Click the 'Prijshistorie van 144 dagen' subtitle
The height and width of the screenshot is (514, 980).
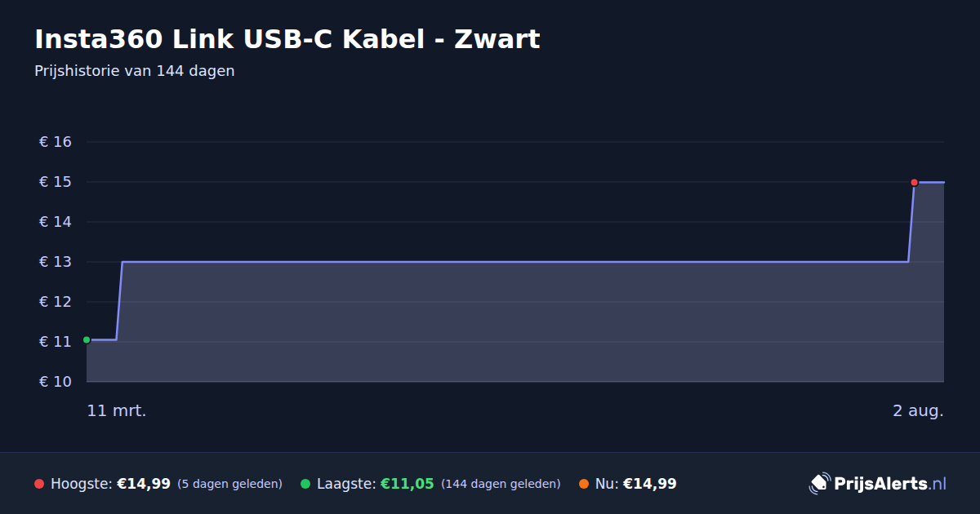point(135,71)
